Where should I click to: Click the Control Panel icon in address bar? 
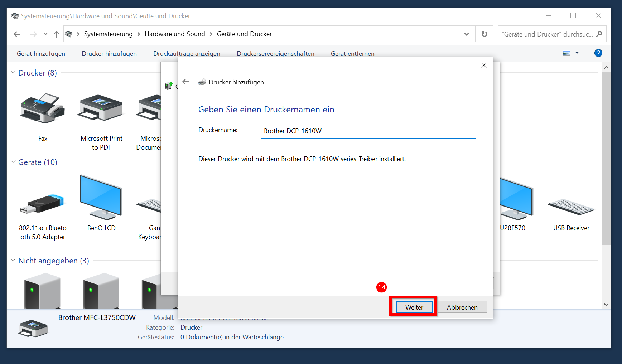click(69, 34)
